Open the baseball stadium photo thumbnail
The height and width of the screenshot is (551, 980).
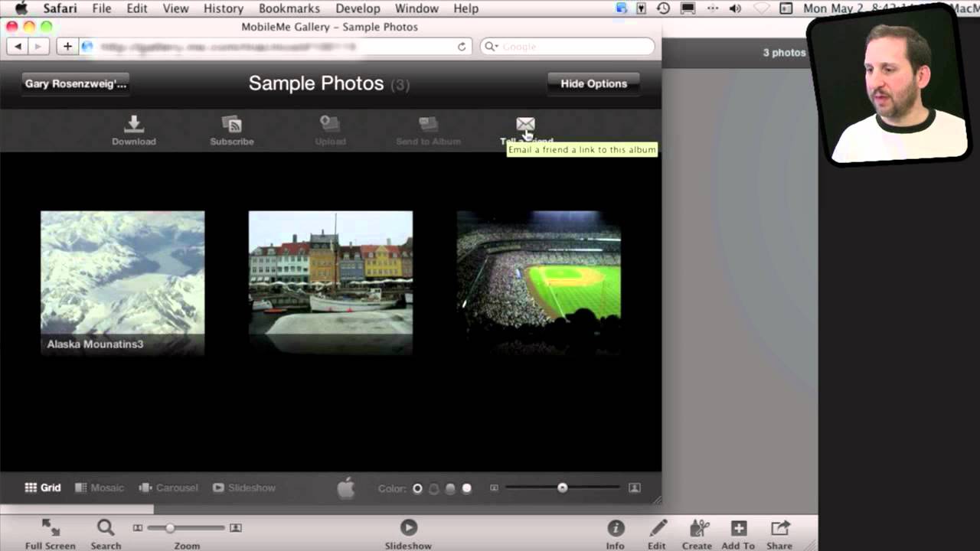pyautogui.click(x=539, y=283)
